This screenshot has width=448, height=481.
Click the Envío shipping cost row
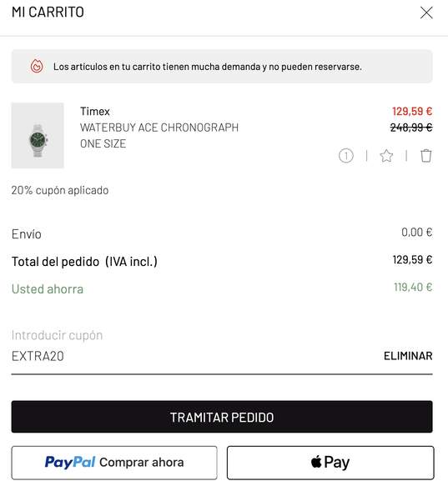click(x=222, y=233)
